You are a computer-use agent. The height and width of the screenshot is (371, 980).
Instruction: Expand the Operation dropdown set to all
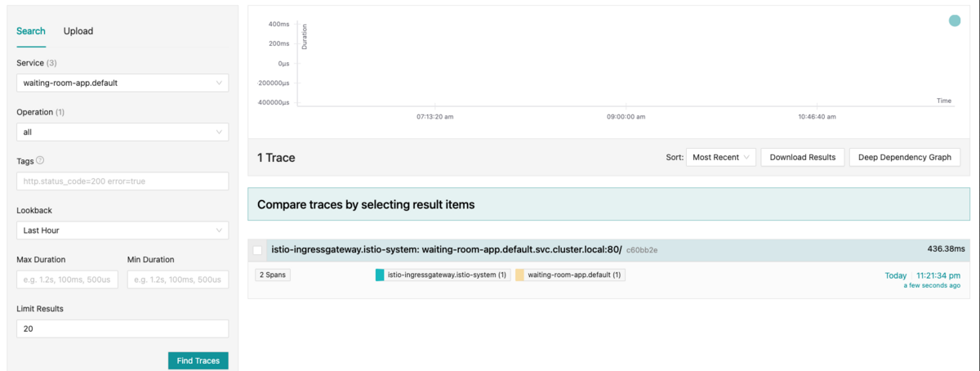(x=122, y=132)
